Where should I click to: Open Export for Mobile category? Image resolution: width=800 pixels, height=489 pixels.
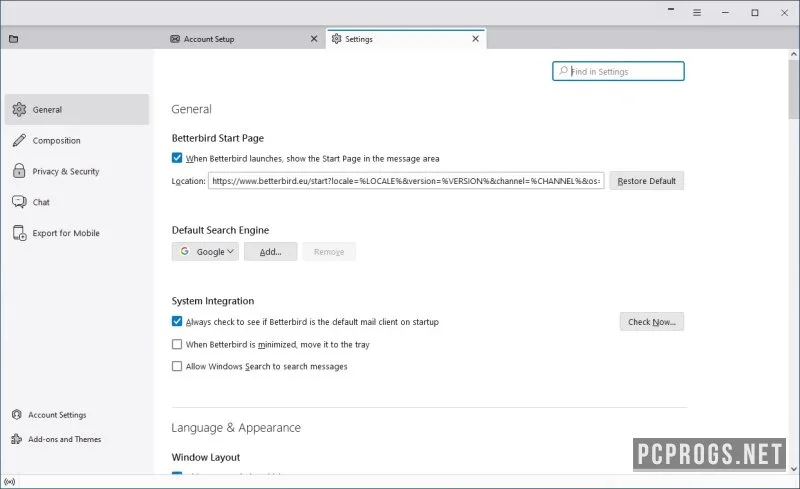(x=77, y=233)
